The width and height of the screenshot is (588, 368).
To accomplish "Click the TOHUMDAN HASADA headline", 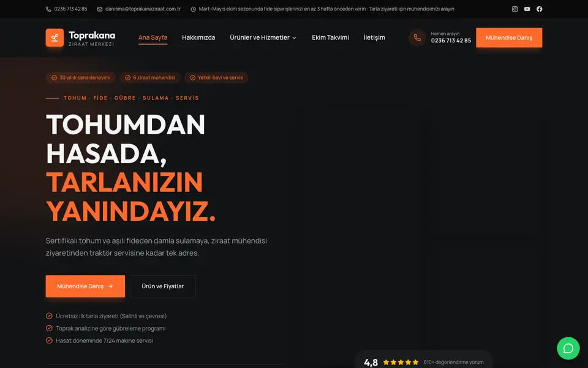I will [126, 139].
